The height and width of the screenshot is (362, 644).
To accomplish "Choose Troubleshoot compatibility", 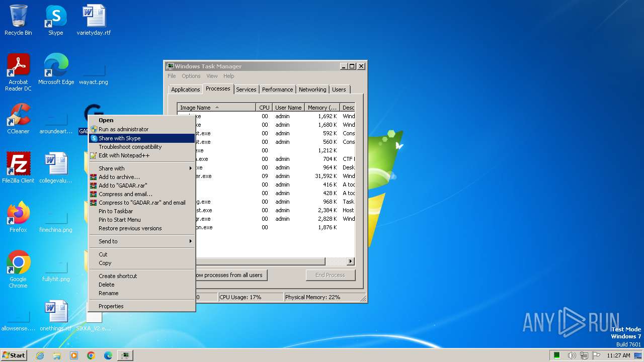I will coord(142,147).
